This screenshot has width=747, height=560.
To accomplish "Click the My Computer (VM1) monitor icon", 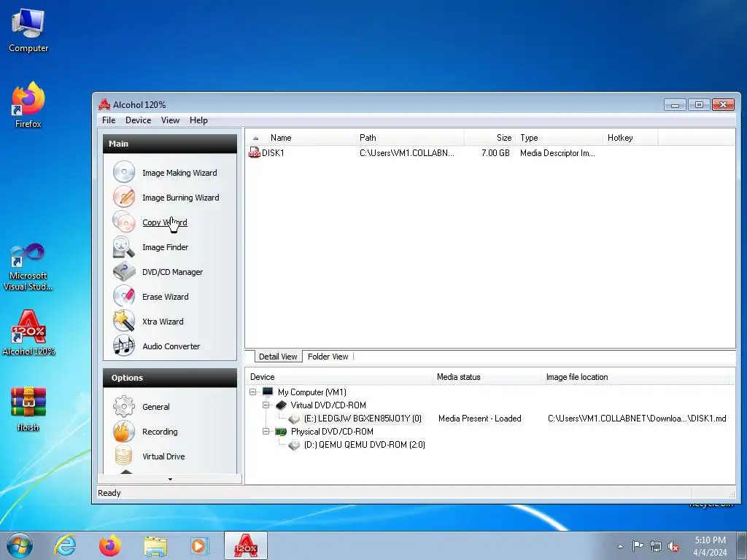I will click(268, 392).
